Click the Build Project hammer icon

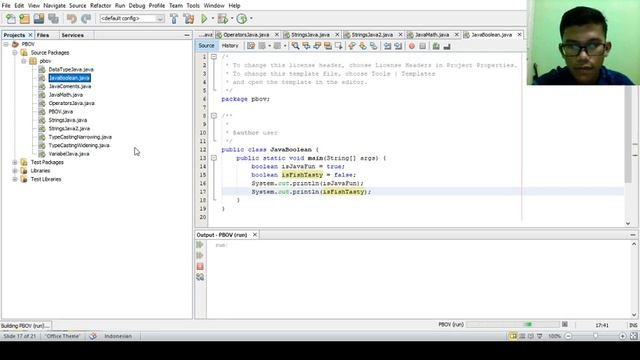(174, 18)
